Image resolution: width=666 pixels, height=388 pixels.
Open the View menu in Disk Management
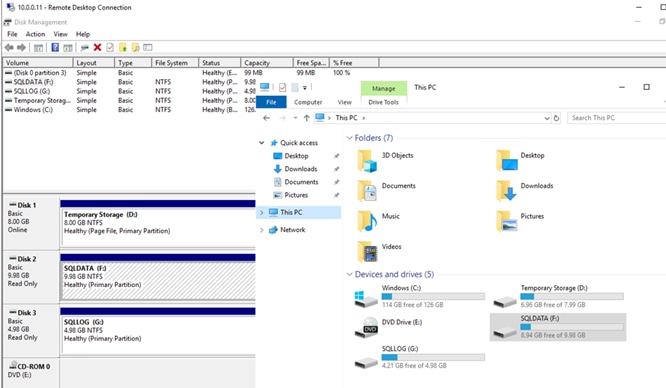[60, 34]
